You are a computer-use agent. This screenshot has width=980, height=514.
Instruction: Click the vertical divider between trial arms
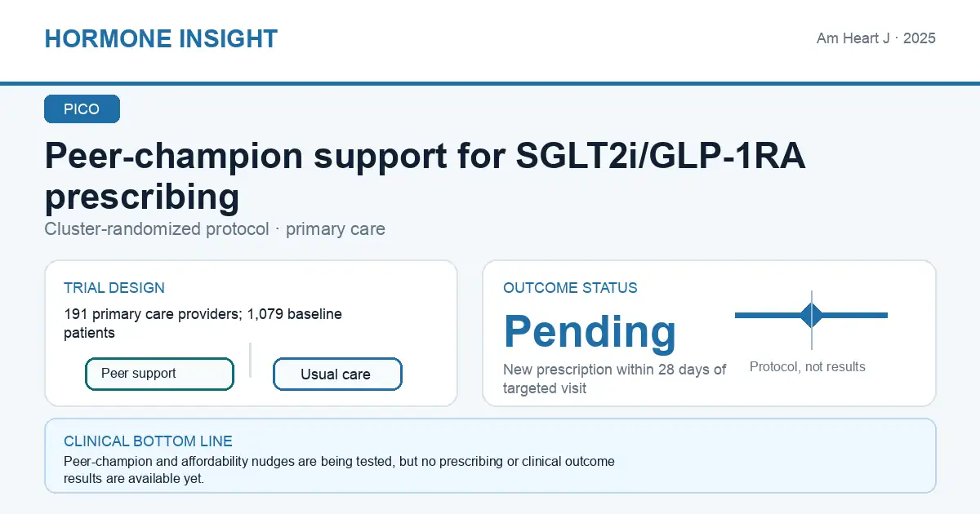[250, 360]
